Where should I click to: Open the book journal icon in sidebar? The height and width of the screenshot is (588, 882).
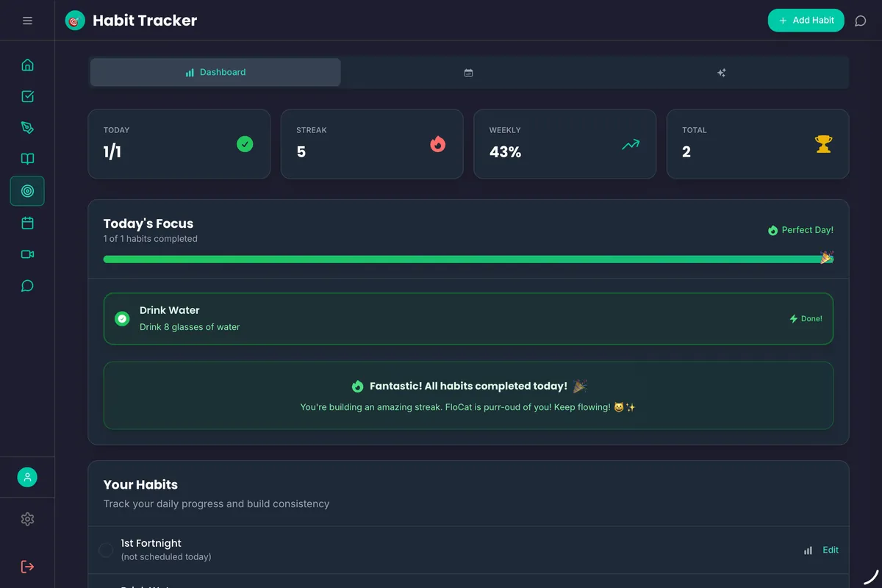coord(27,159)
